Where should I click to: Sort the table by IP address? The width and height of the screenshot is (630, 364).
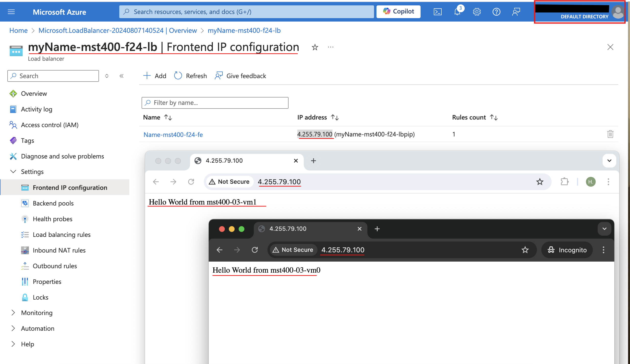click(335, 117)
